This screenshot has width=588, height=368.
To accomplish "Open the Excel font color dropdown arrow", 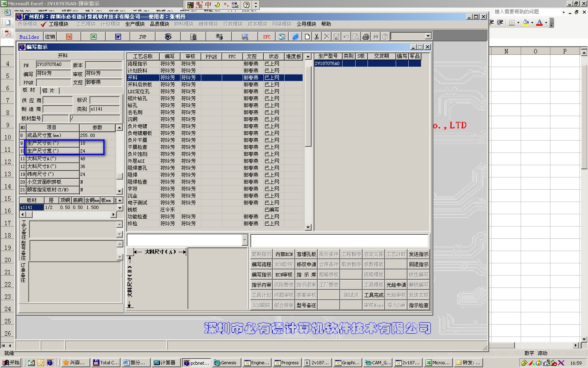I will pyautogui.click(x=546, y=23).
